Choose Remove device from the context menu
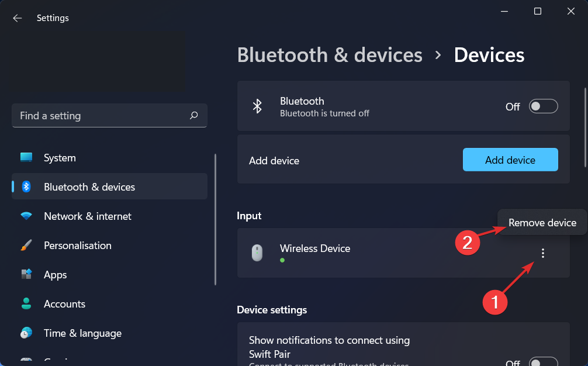Viewport: 588px width, 366px height. coord(542,222)
